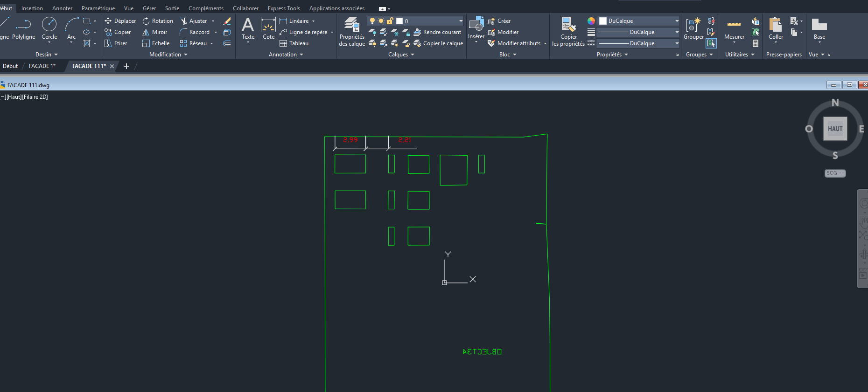The height and width of the screenshot is (392, 868).
Task: Activate the Rotation tool
Action: click(158, 21)
